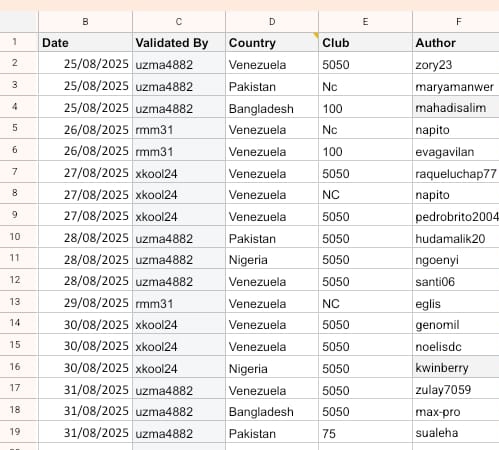
Task: Select column C header
Action: click(x=179, y=22)
